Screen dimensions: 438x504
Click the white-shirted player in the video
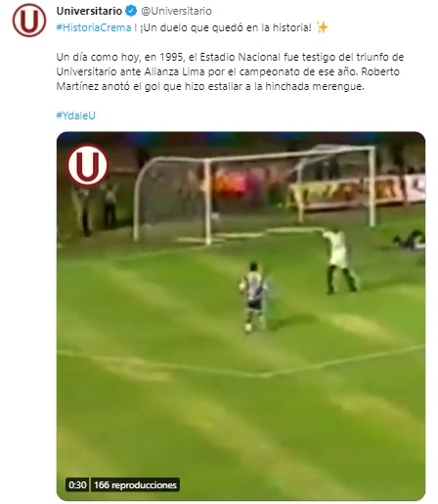pyautogui.click(x=339, y=260)
